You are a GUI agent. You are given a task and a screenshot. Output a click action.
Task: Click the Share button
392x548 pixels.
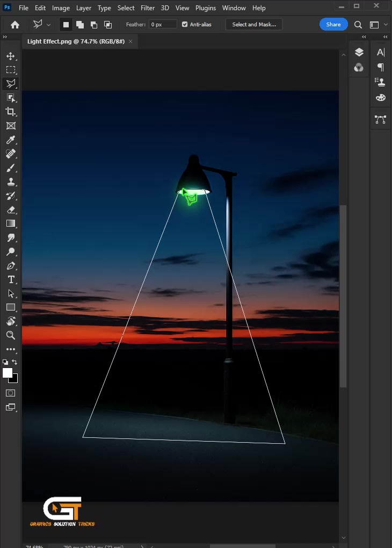click(x=333, y=25)
